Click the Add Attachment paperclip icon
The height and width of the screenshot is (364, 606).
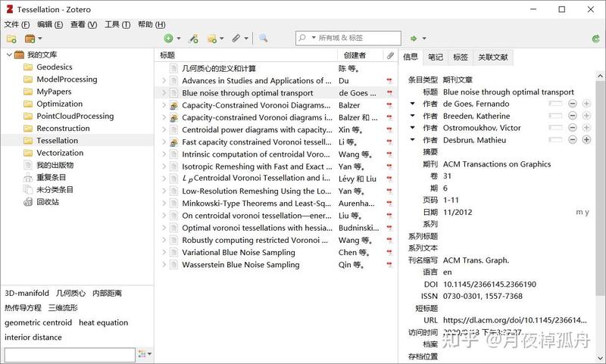[x=236, y=38]
